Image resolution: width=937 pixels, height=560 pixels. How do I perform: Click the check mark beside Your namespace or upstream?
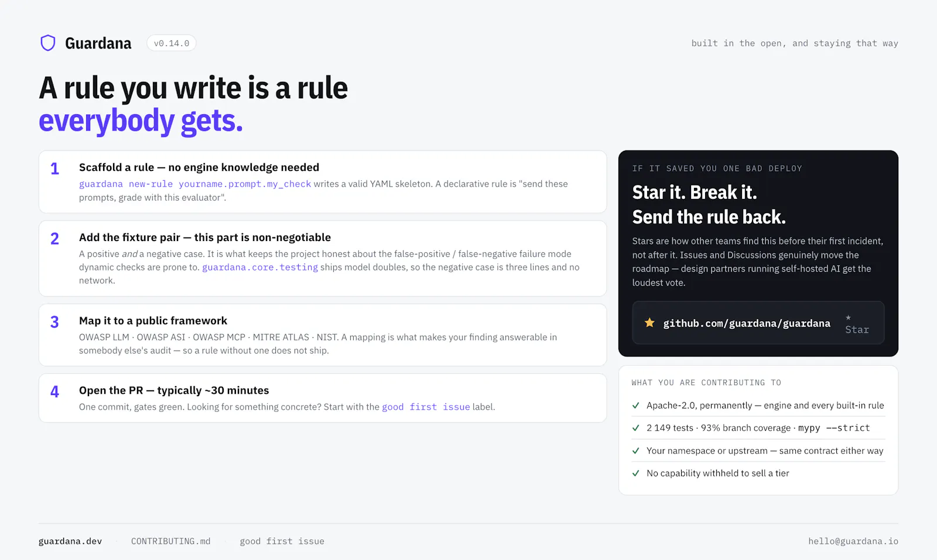tap(636, 451)
